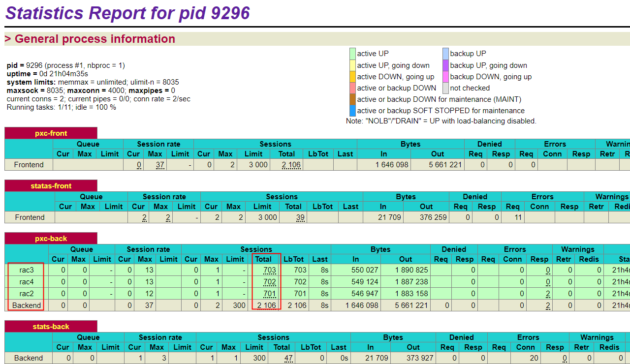Click the Statistics Report for pid 9296 title
The image size is (630, 364).
(x=127, y=13)
